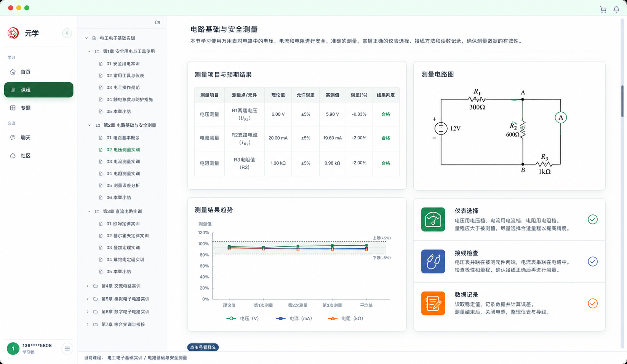Viewport: 627px width, 364px height.
Task: Click breadcrumb 电工电子基础实训
Action: tap(125, 358)
